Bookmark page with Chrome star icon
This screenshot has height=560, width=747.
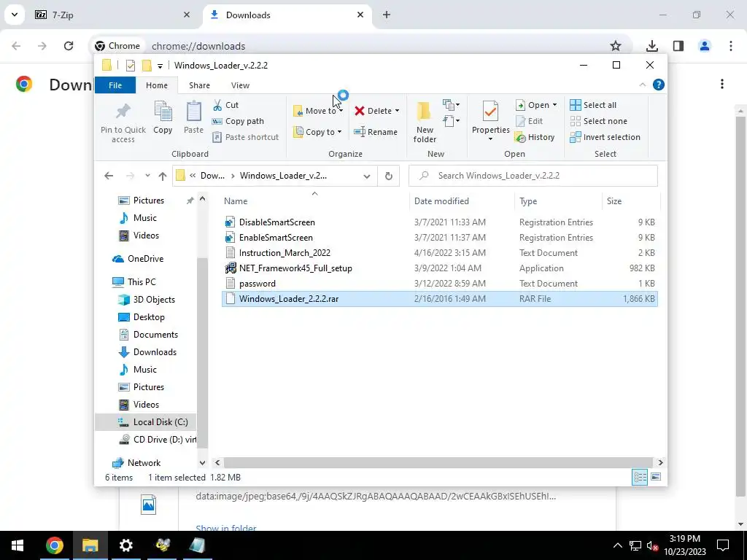616,46
